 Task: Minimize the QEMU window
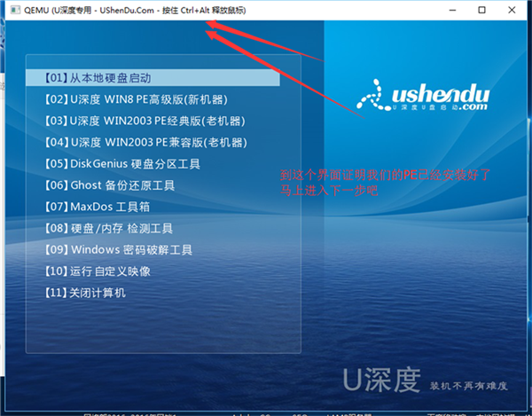click(452, 10)
